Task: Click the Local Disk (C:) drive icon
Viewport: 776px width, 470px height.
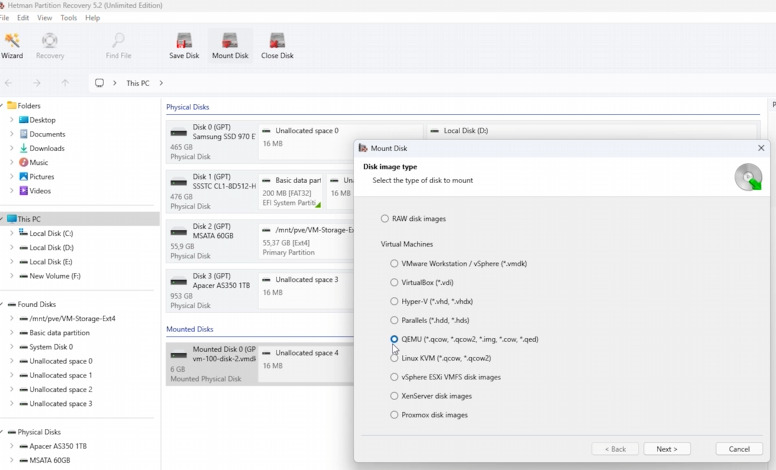Action: click(x=23, y=233)
